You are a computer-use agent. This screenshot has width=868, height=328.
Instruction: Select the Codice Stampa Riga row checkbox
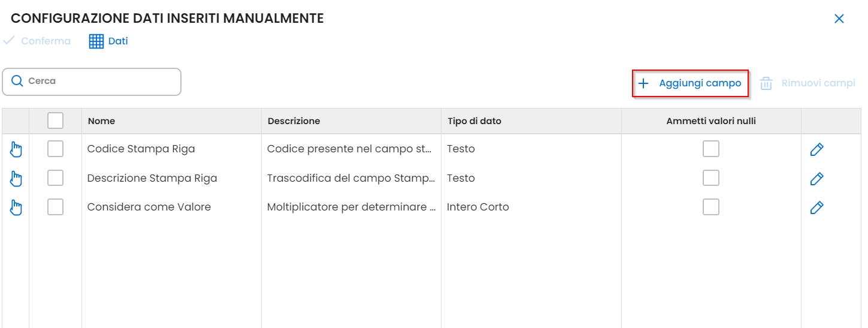55,149
